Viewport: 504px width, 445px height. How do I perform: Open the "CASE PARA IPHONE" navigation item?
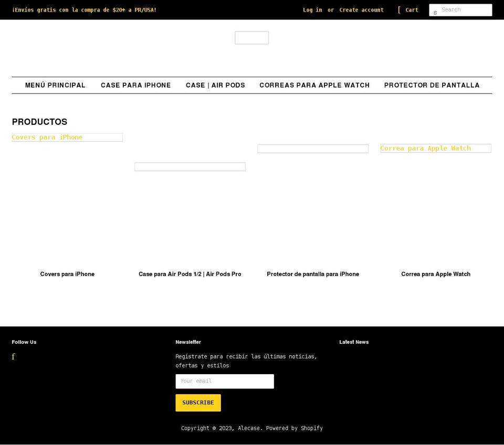tap(135, 85)
